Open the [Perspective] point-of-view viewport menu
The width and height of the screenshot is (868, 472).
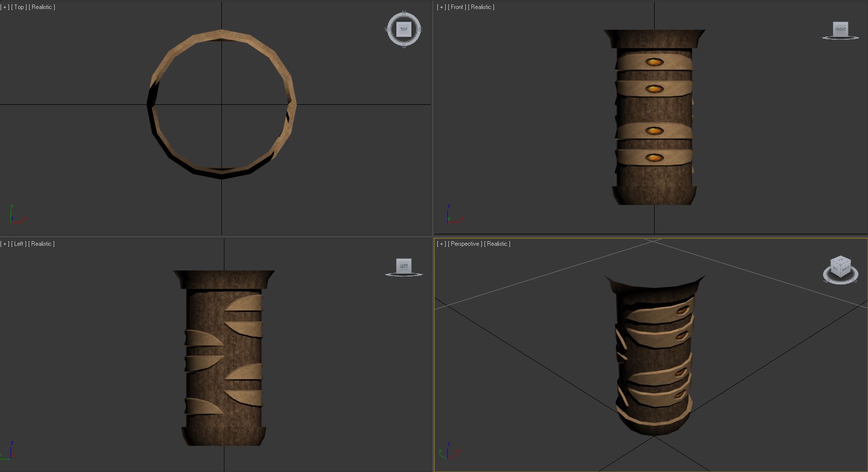tap(465, 244)
